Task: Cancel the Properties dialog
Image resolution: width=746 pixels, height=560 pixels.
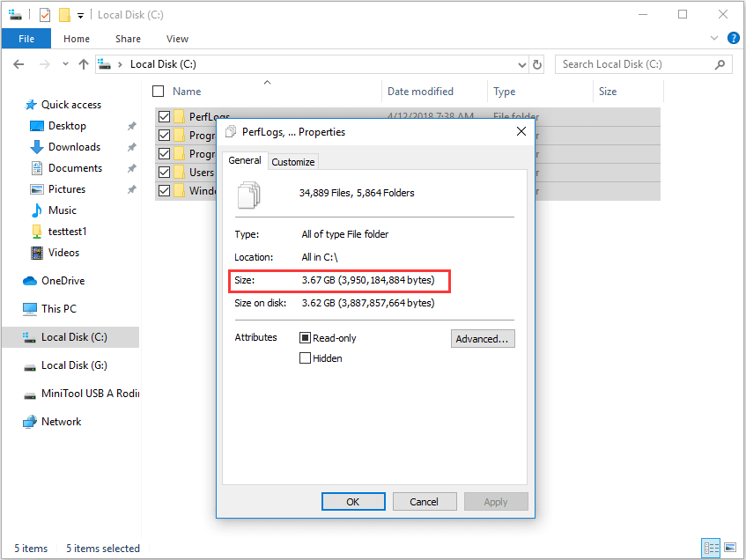Action: pos(425,502)
